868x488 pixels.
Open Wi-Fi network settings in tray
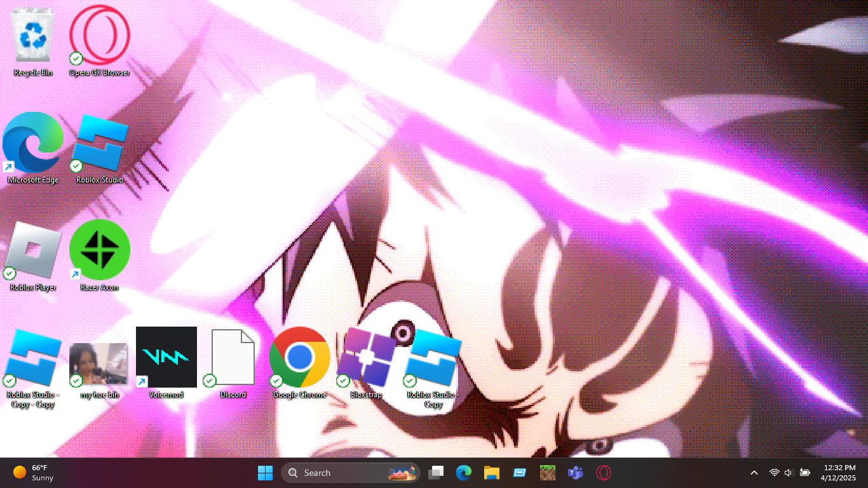(x=774, y=473)
